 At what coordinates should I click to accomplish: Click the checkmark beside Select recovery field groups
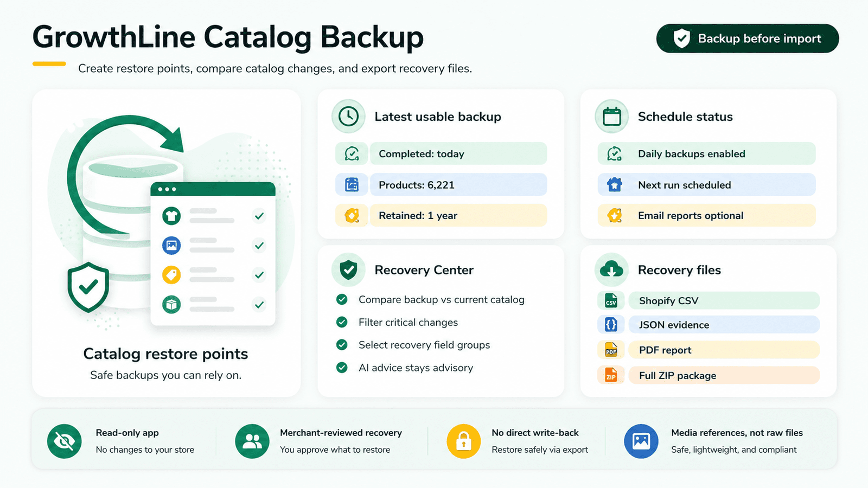point(342,345)
